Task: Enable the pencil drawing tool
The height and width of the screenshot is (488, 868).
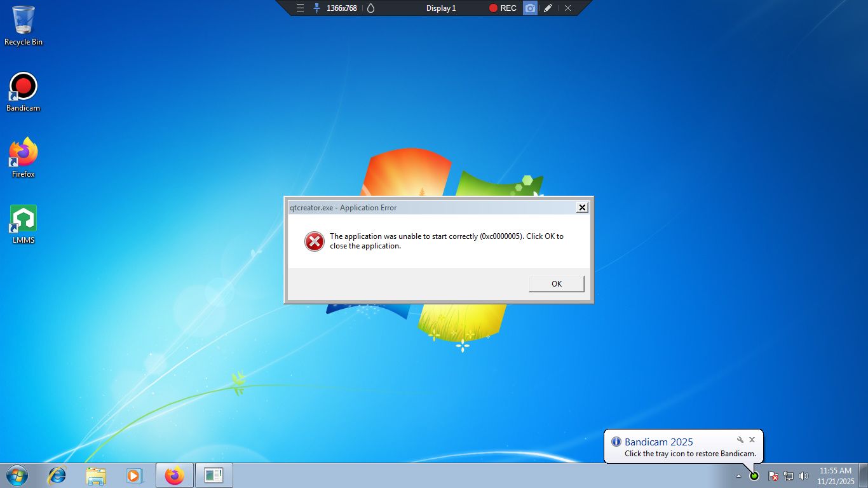Action: point(548,8)
